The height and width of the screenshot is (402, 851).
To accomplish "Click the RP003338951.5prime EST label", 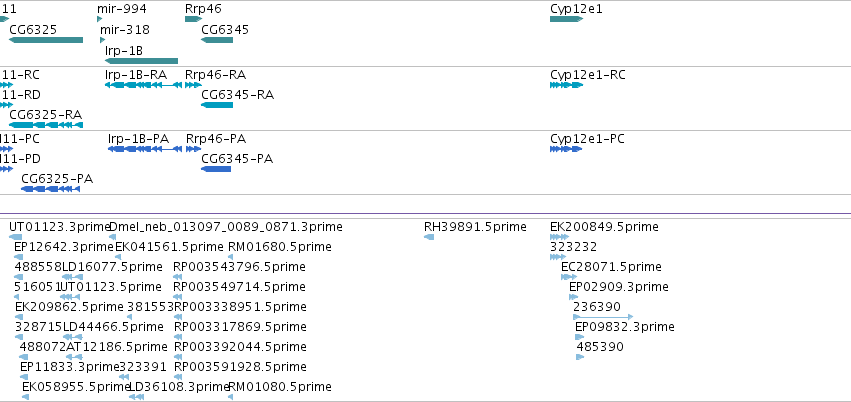I will (240, 307).
